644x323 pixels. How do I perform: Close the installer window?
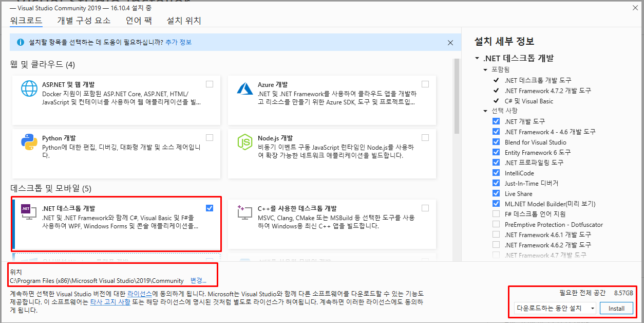coord(636,7)
